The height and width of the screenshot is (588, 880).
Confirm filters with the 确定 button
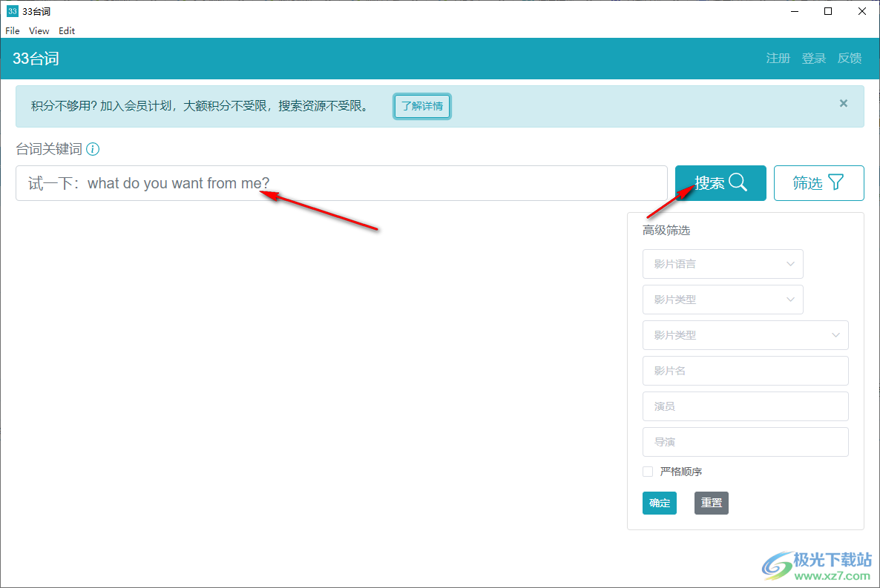660,503
